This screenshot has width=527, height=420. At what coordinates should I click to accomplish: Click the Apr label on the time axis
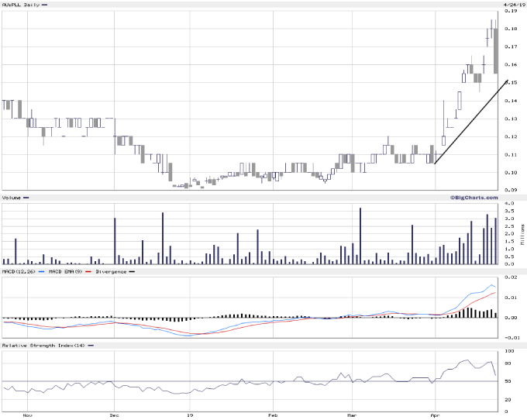[x=436, y=415]
